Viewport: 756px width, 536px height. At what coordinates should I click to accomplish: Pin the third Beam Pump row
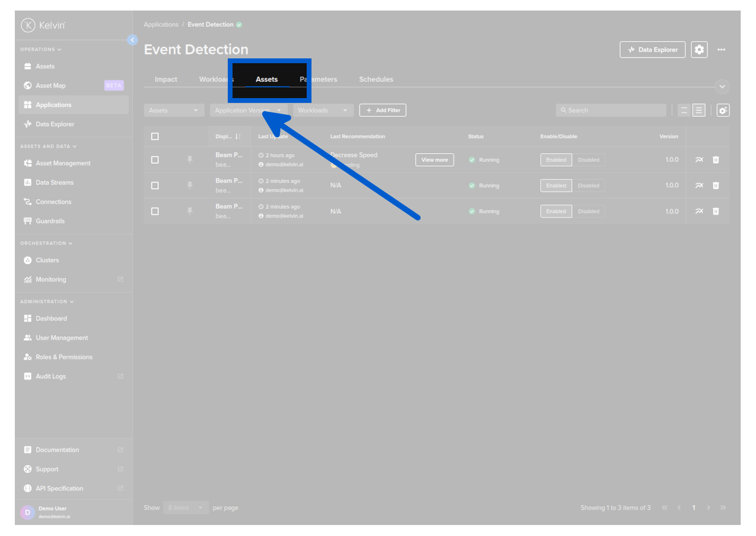190,211
